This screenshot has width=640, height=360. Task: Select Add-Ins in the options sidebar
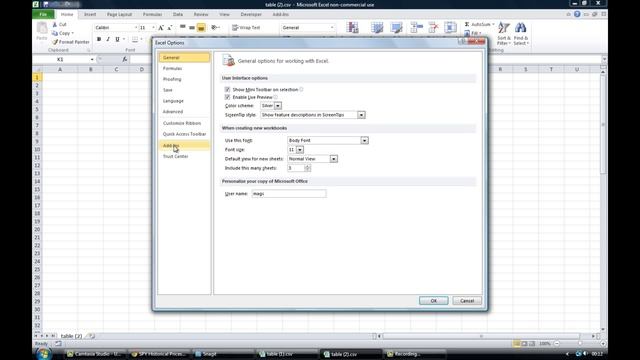point(184,145)
